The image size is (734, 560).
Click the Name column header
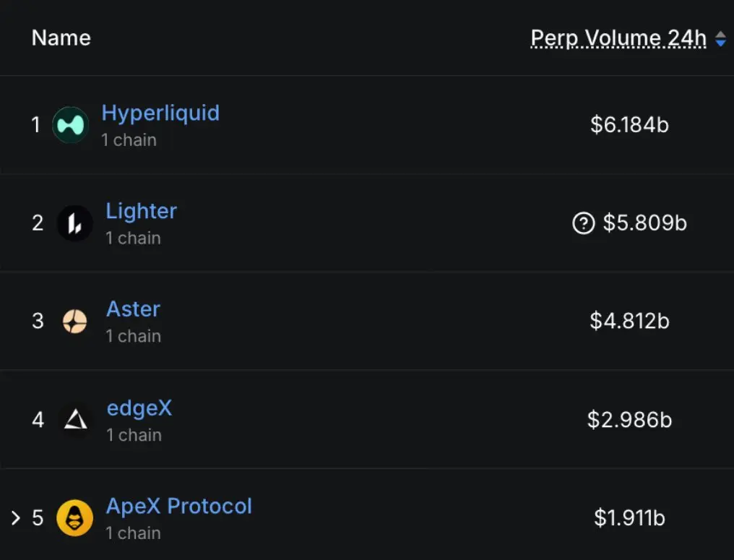tap(61, 38)
